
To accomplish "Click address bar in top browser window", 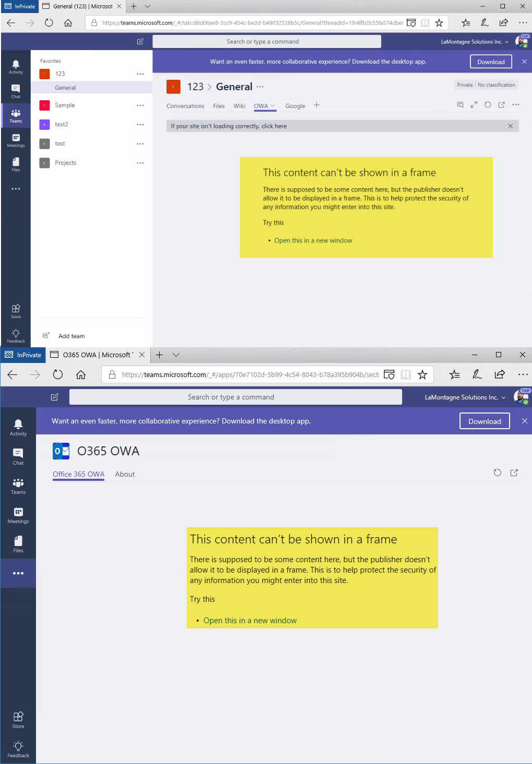I will tap(252, 22).
